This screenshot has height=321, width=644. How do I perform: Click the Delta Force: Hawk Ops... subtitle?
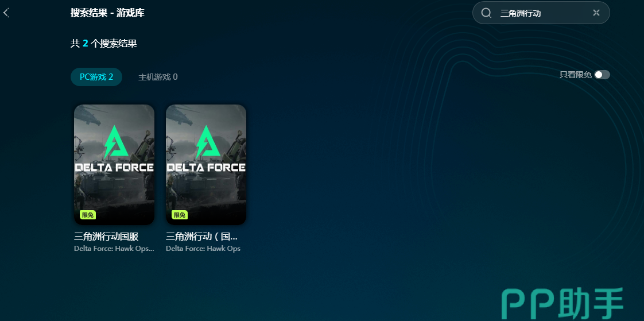pyautogui.click(x=114, y=249)
